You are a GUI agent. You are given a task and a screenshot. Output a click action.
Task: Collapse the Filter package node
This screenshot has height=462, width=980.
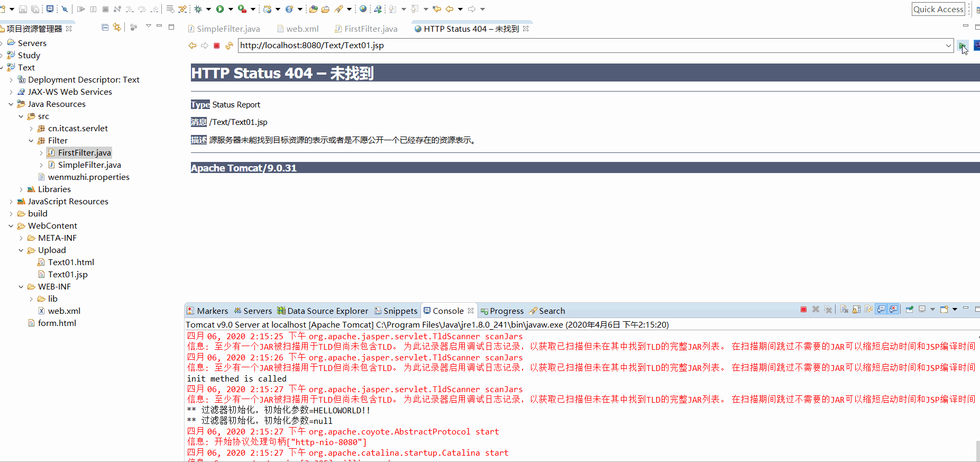(x=31, y=141)
